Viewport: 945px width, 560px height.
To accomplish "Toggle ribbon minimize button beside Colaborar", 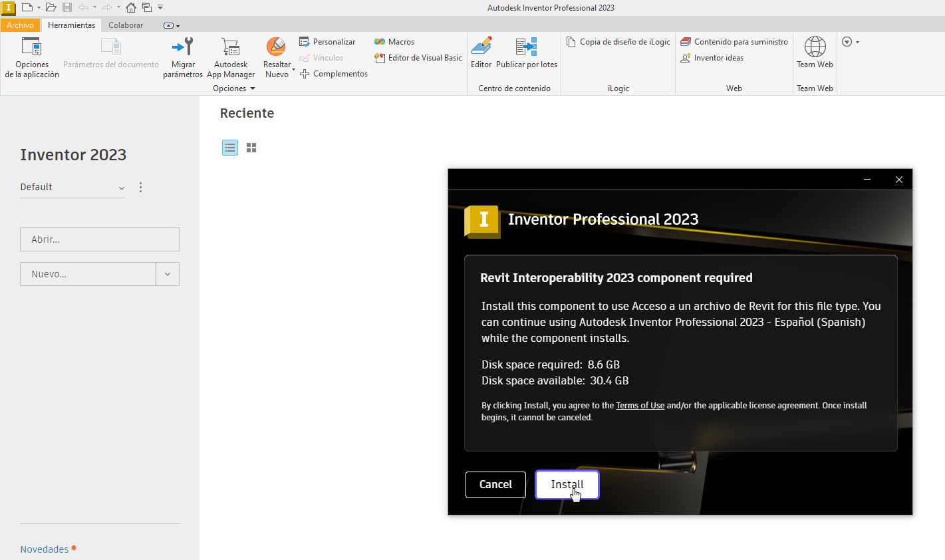I will pos(168,25).
